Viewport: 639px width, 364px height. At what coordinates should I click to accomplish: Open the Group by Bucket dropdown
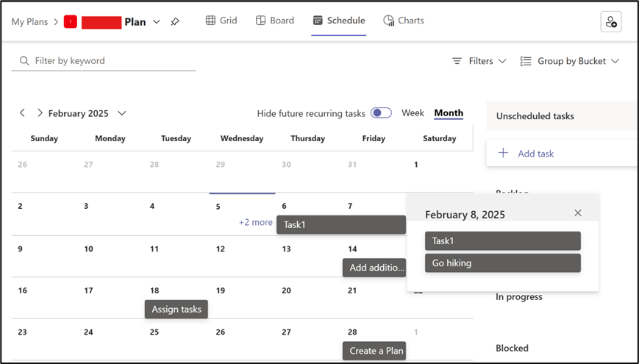[x=570, y=61]
